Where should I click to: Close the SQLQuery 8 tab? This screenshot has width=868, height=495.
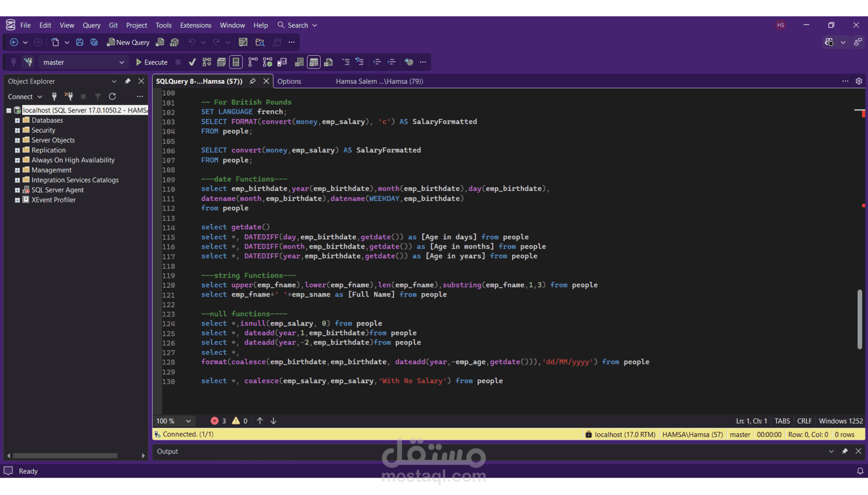click(266, 81)
